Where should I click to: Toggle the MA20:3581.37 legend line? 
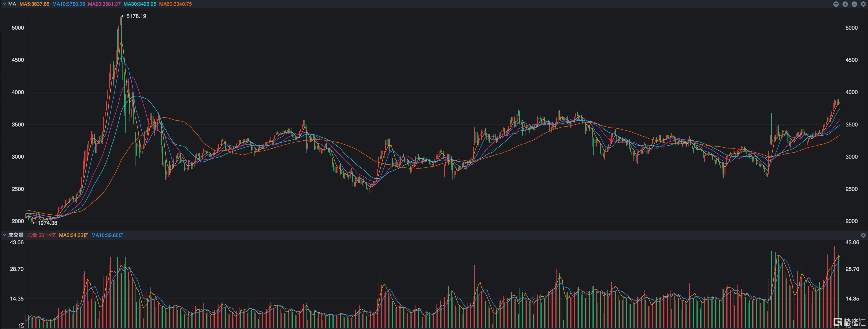(x=104, y=4)
